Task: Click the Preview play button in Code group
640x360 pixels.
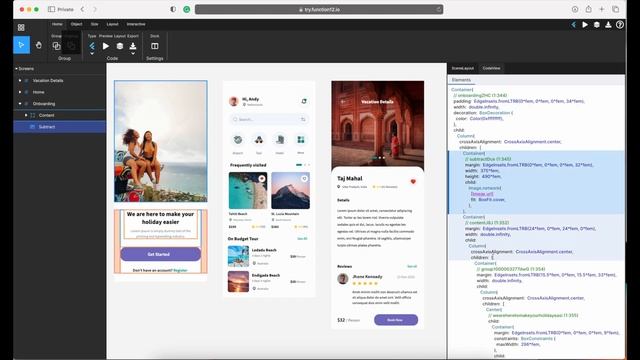Action: [x=106, y=46]
